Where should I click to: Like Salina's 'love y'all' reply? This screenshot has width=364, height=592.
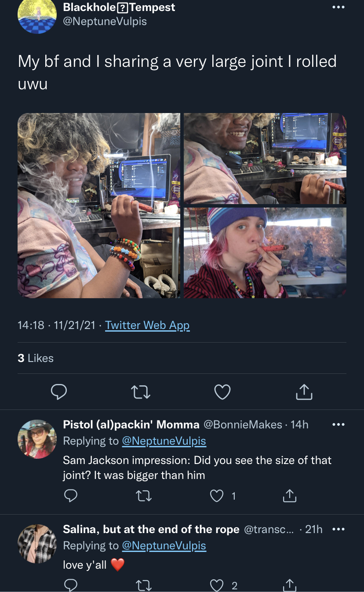pyautogui.click(x=217, y=585)
